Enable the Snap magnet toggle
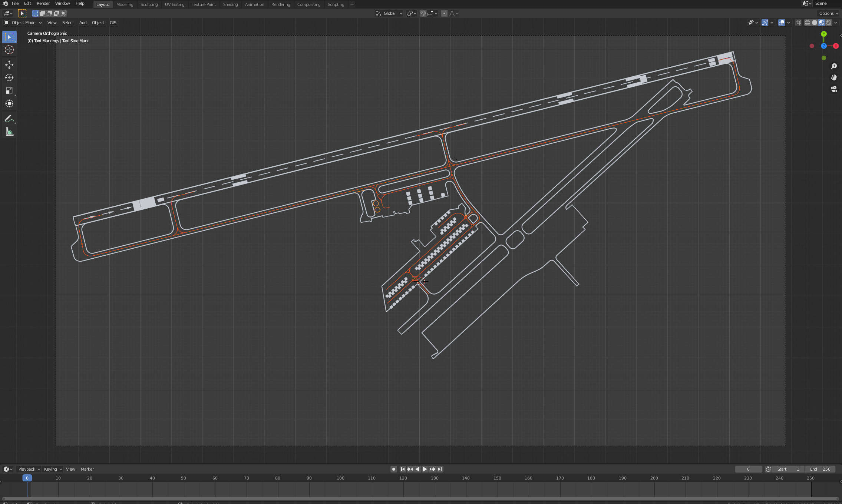The width and height of the screenshot is (842, 504). [x=423, y=13]
